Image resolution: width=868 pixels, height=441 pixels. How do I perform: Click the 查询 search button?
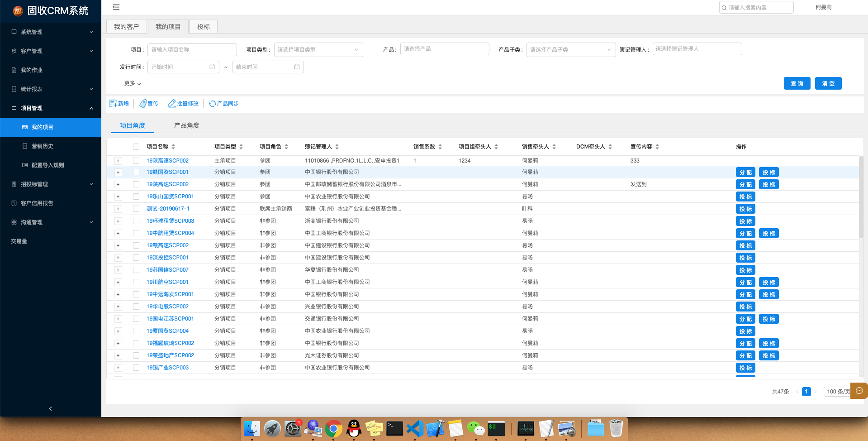tap(797, 83)
